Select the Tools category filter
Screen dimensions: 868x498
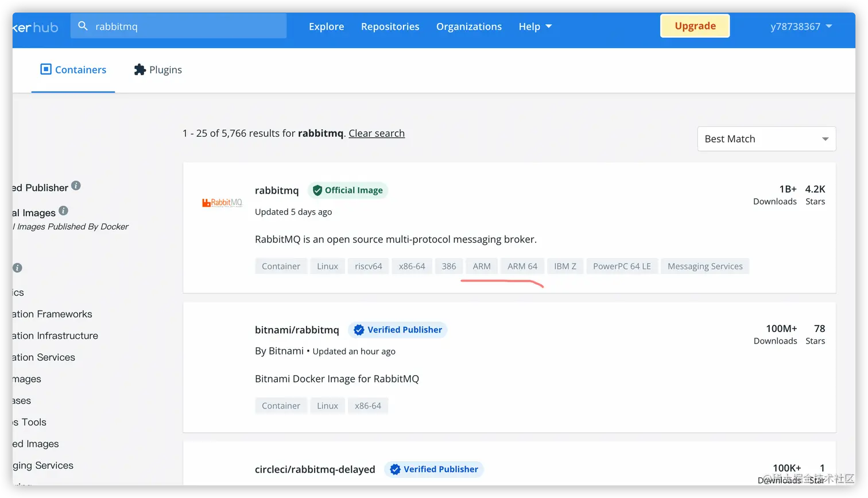pyautogui.click(x=29, y=422)
